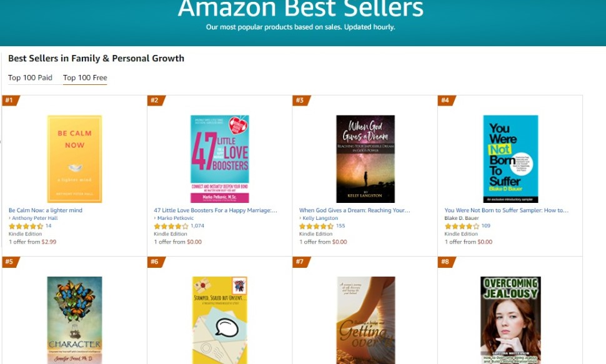The height and width of the screenshot is (364, 606).
Task: Click the $2.99 offer price link
Action: click(x=49, y=242)
